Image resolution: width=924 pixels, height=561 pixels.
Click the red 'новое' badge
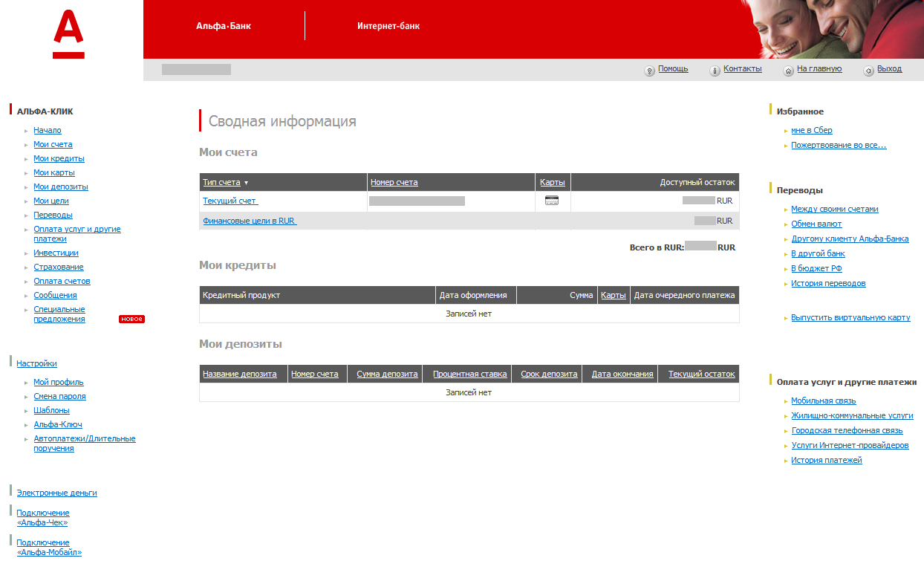pyautogui.click(x=131, y=319)
